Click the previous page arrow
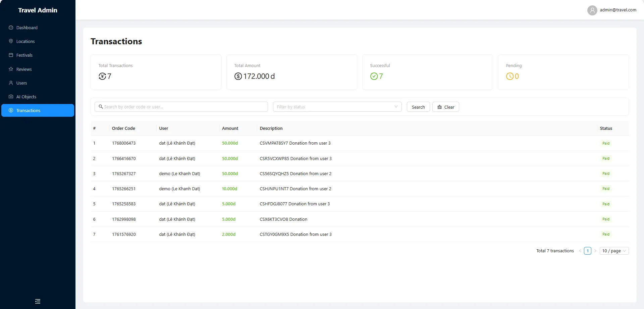 click(580, 251)
